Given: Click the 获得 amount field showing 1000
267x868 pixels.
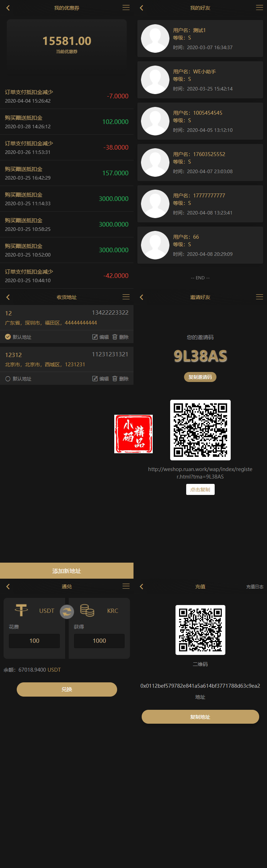Looking at the screenshot, I should coord(99,641).
